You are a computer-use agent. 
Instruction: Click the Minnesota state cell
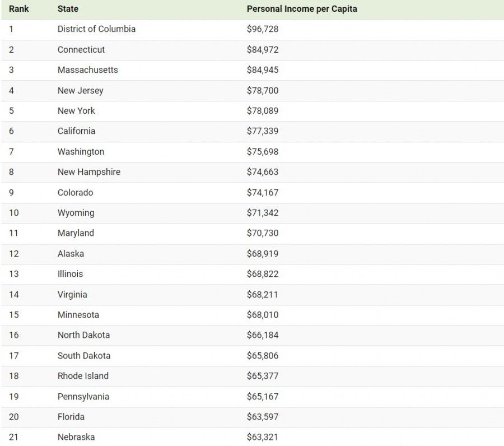[78, 315]
